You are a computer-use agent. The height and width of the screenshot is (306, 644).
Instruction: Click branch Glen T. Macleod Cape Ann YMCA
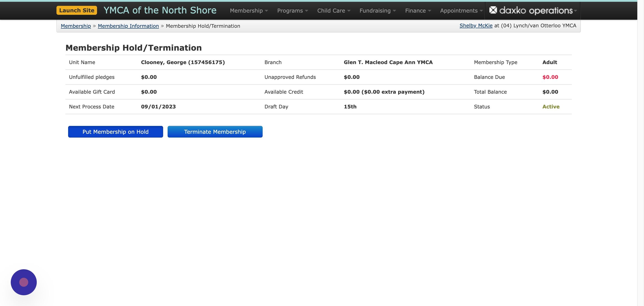point(388,62)
